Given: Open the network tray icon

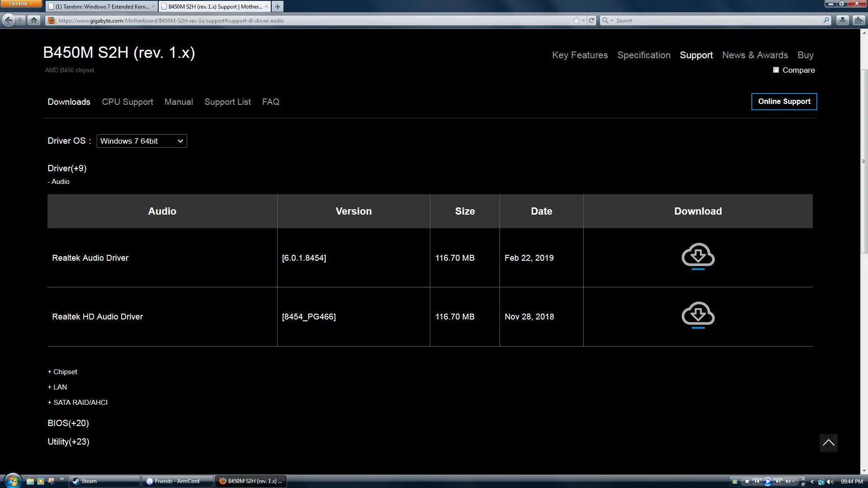Looking at the screenshot, I should 821,481.
